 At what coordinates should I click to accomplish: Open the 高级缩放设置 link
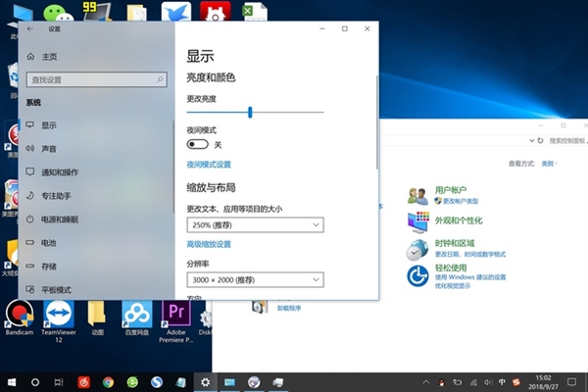(209, 244)
